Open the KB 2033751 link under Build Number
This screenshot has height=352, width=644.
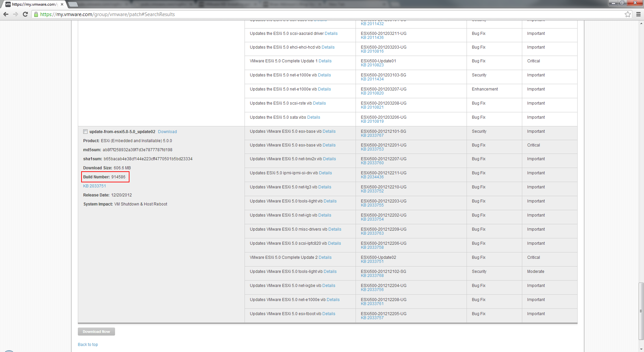point(95,186)
